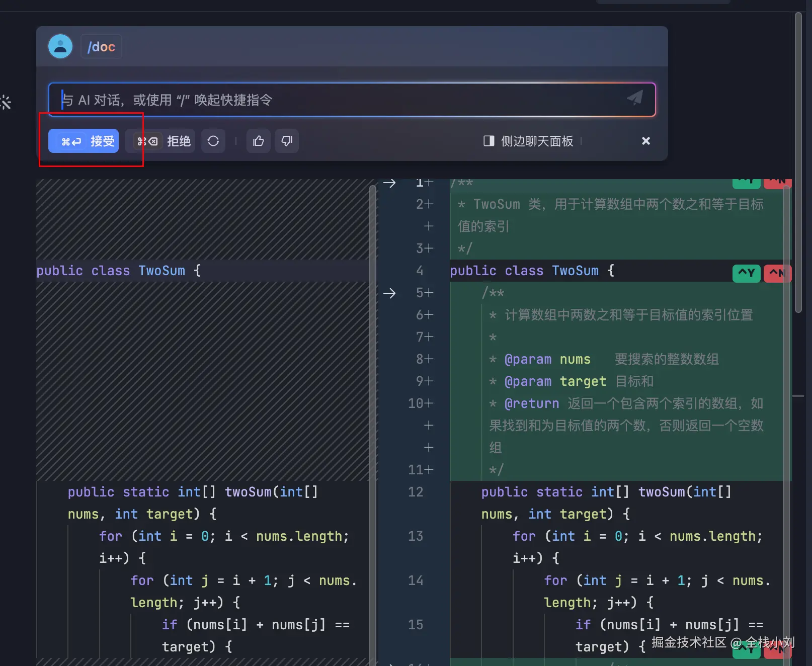Accept the hunk with ^Y beside public class TwoSum
812x666 pixels.
coord(747,273)
